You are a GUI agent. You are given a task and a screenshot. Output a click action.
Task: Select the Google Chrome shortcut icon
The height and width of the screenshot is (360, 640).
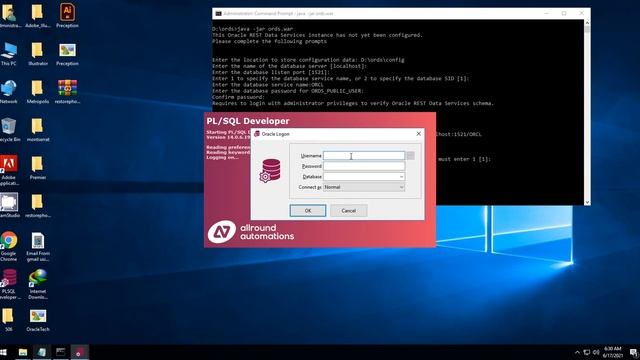[9, 246]
